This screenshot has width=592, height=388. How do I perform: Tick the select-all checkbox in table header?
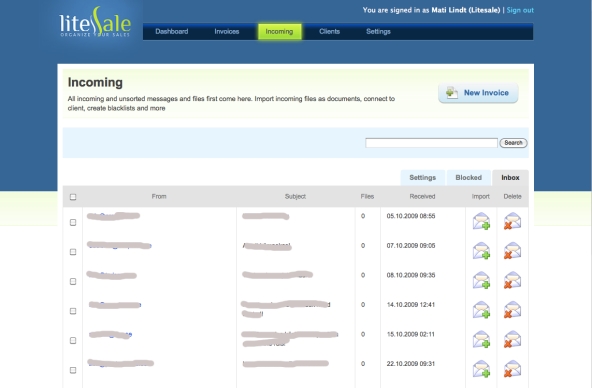[73, 197]
